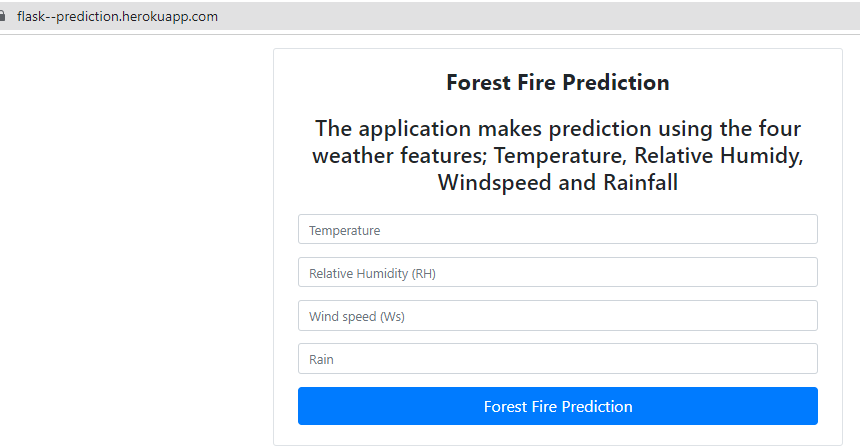Click the bold Forest Fire Prediction heading
This screenshot has height=447, width=860.
click(558, 82)
